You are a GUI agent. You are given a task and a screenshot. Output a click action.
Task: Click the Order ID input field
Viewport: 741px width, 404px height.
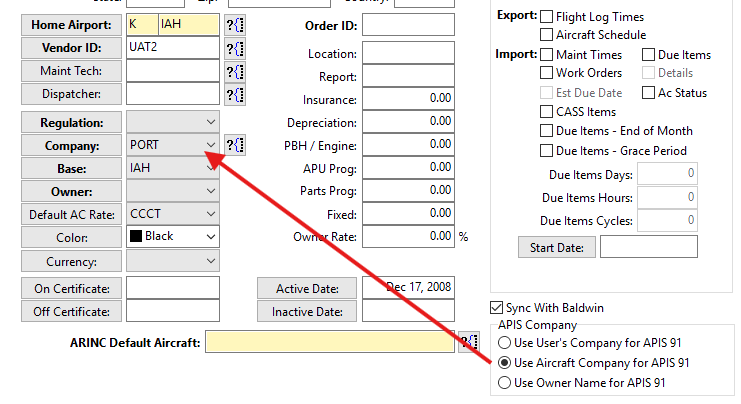pyautogui.click(x=407, y=25)
